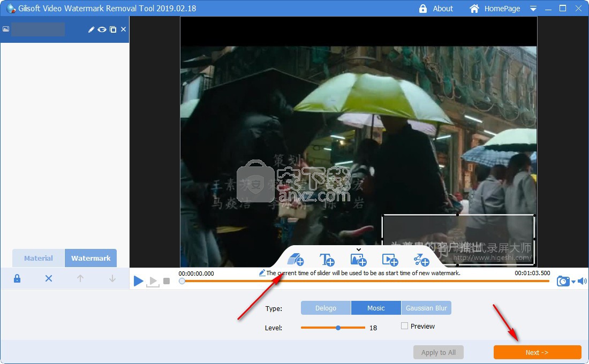Viewport: 589px width, 364px height.
Task: Toggle visibility with the eye icon
Action: 102,29
